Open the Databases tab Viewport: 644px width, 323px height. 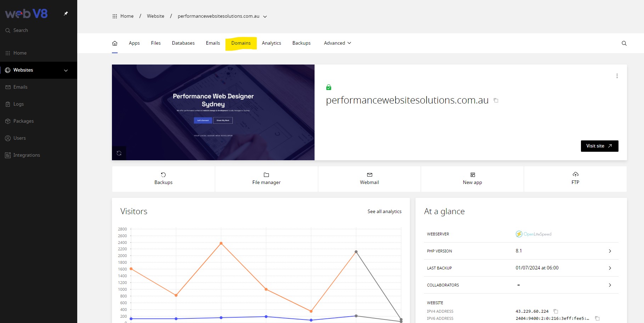coord(183,43)
